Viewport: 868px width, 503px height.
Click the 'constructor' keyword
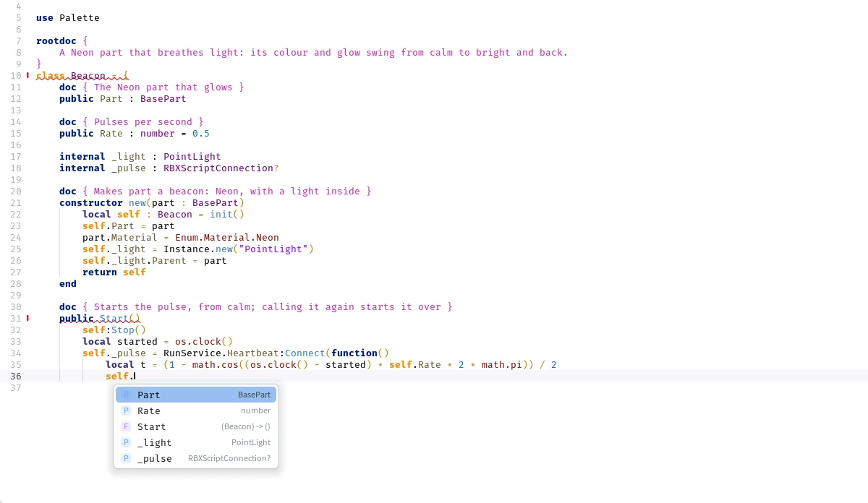(x=91, y=202)
